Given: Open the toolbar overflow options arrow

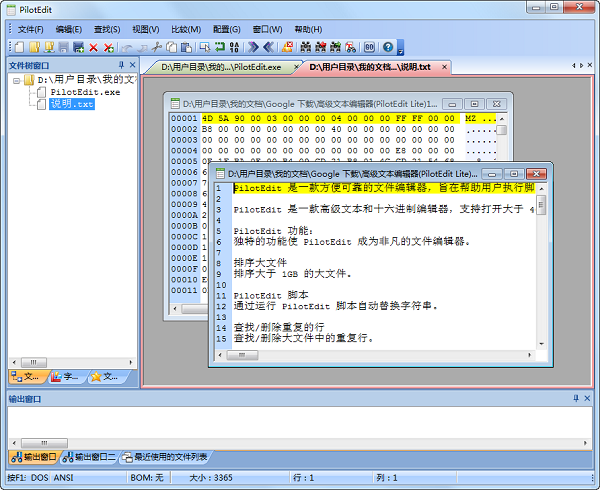Looking at the screenshot, I should tap(400, 48).
